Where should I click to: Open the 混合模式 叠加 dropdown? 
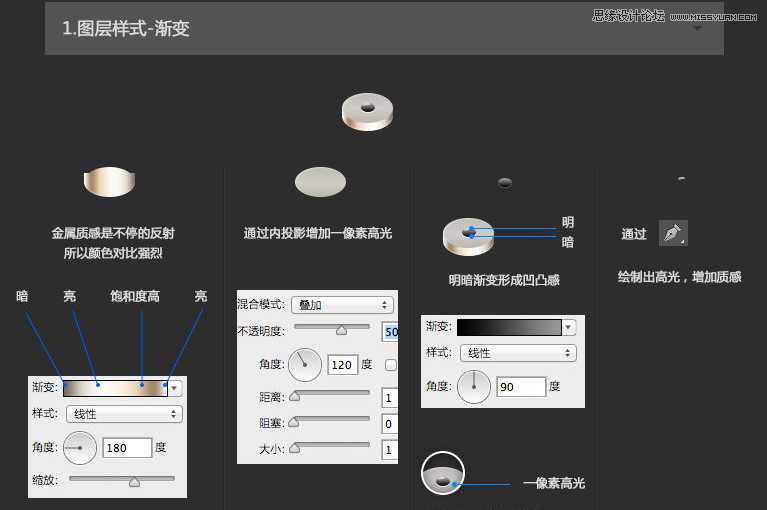(x=342, y=305)
